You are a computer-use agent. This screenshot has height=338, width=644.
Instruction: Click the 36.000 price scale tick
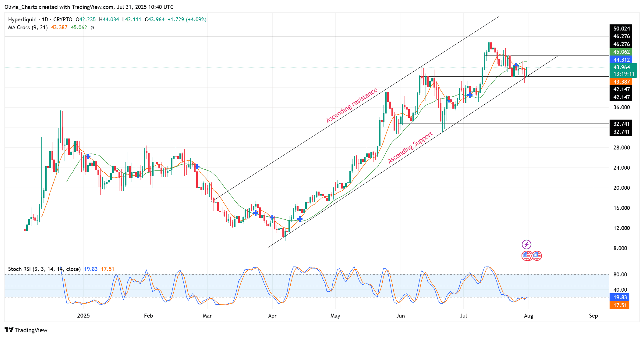pos(621,107)
